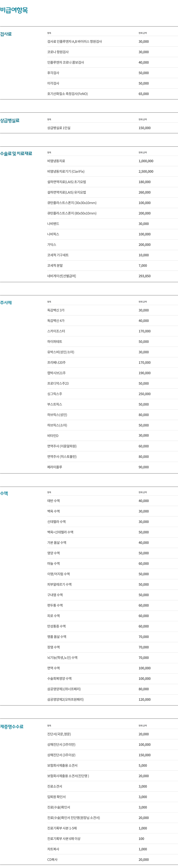Image resolution: width=178 pixels, height=868 pixels.
Task: Click '비염냉동치료기기 (ClariFix)' row
Action: pyautogui.click(x=66, y=171)
